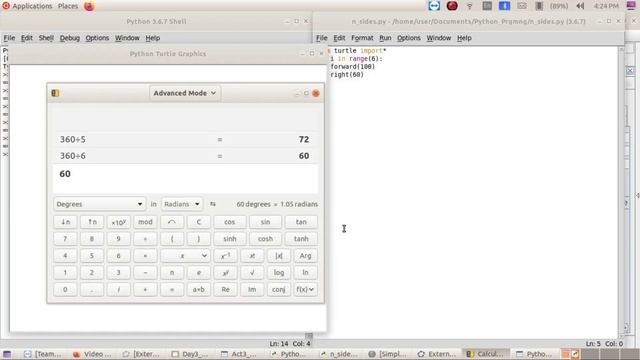
Task: Open Options menu in n_sides.py editor
Action: pyautogui.click(x=409, y=38)
